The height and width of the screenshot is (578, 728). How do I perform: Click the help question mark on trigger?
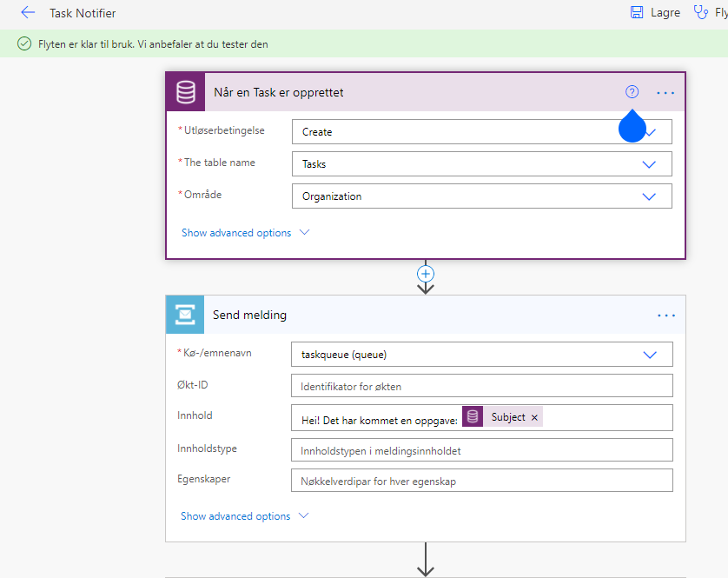tap(632, 92)
